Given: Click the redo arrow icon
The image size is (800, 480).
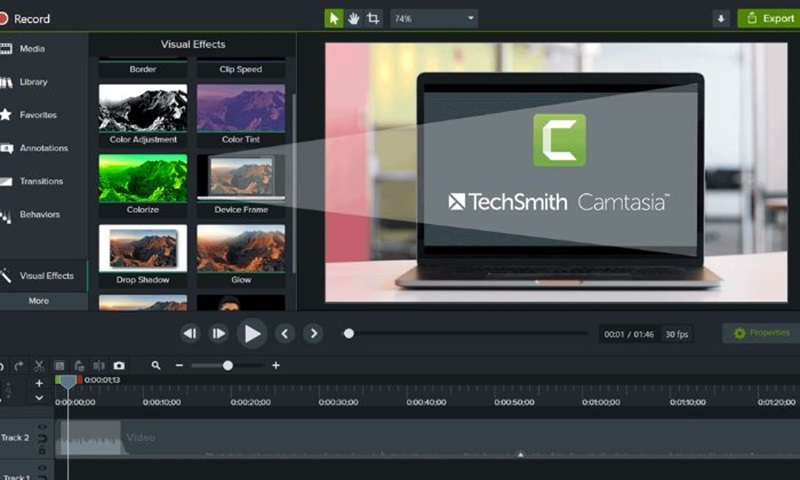Looking at the screenshot, I should 19,366.
